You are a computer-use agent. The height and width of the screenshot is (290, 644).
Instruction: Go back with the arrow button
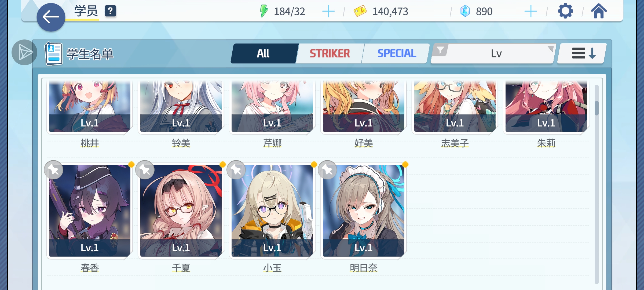pyautogui.click(x=51, y=17)
